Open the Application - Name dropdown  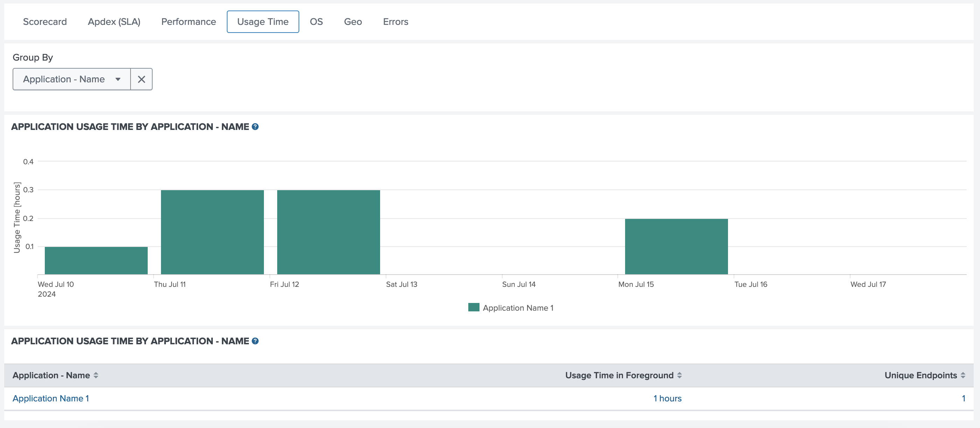pyautogui.click(x=71, y=79)
